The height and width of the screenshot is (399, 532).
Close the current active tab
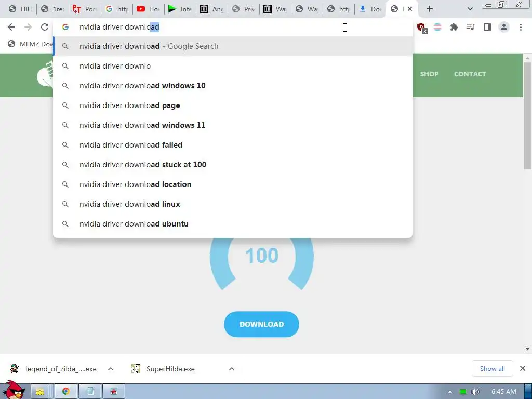410,9
